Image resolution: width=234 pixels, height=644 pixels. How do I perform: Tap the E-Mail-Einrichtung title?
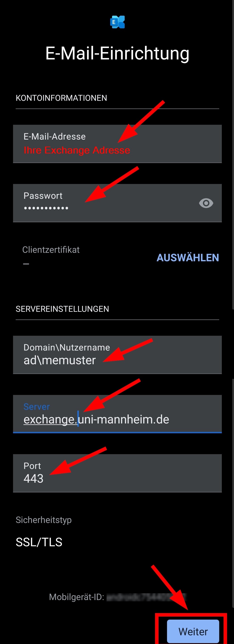[117, 53]
